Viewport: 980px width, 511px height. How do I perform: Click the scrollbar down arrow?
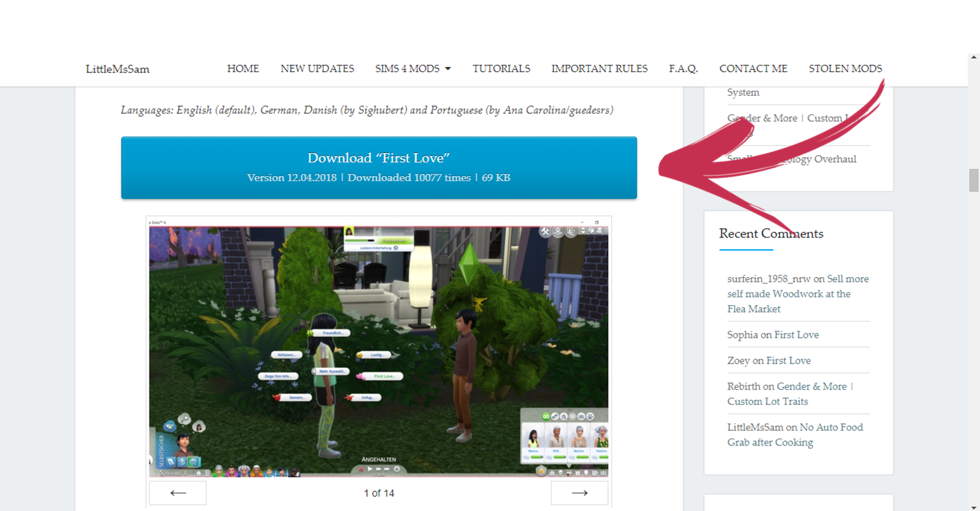[974, 507]
